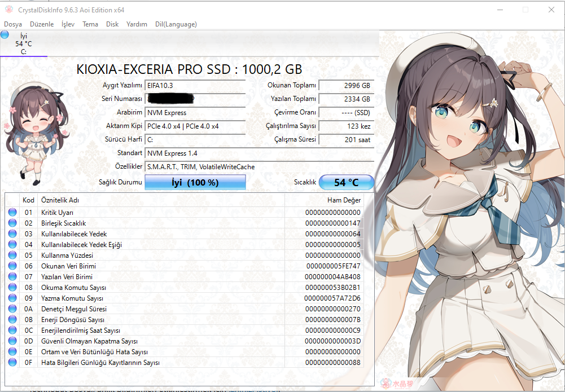Click status orb beside Kullanma Yüzdesi row
The width and height of the screenshot is (565, 392).
(x=13, y=256)
